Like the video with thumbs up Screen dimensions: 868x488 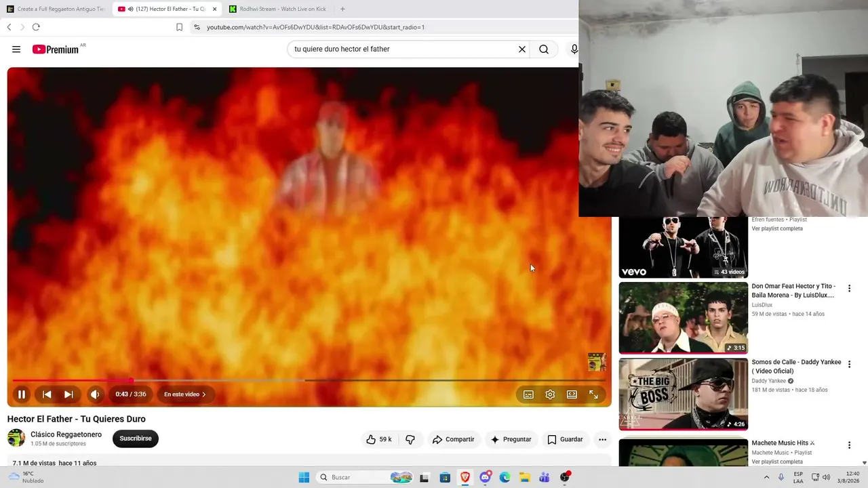[378, 439]
